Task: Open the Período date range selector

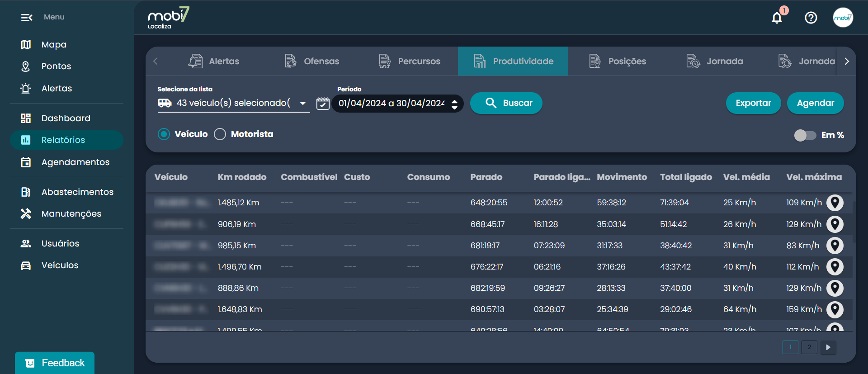Action: point(397,104)
